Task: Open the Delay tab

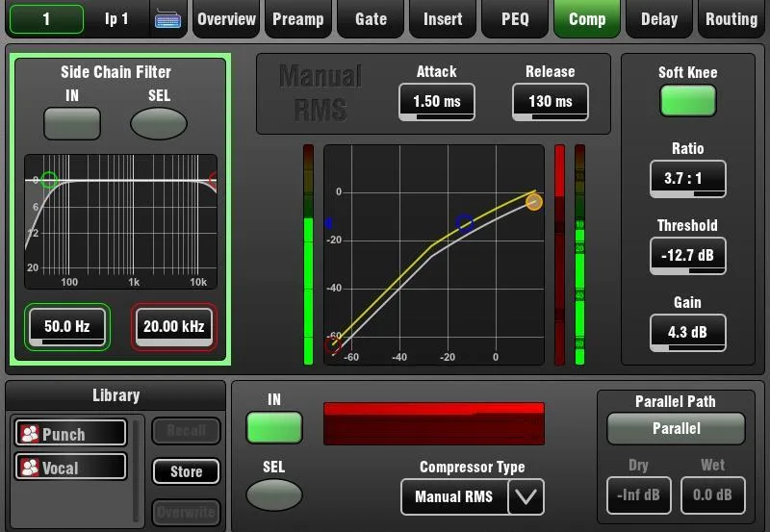Action: tap(659, 19)
